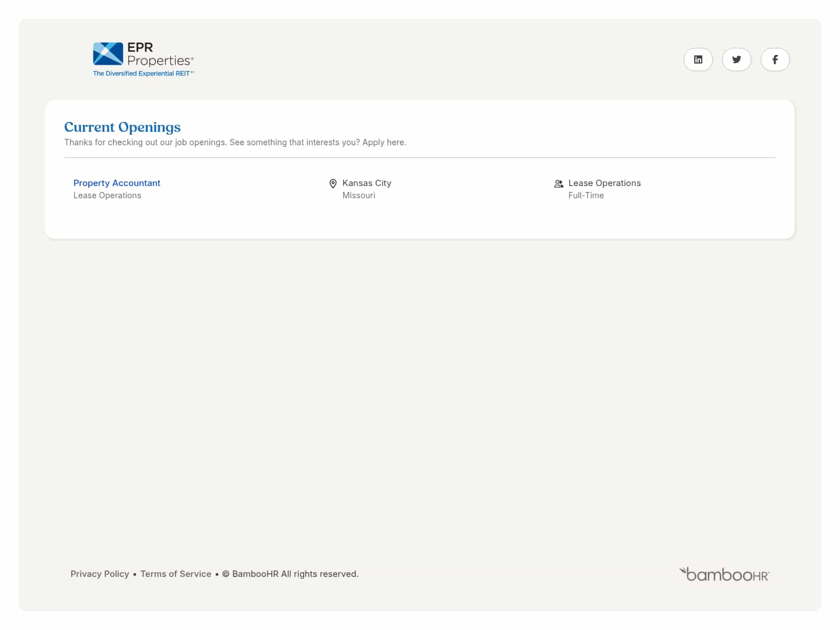840x630 pixels.
Task: Select the Lease Operations department label
Action: [605, 183]
